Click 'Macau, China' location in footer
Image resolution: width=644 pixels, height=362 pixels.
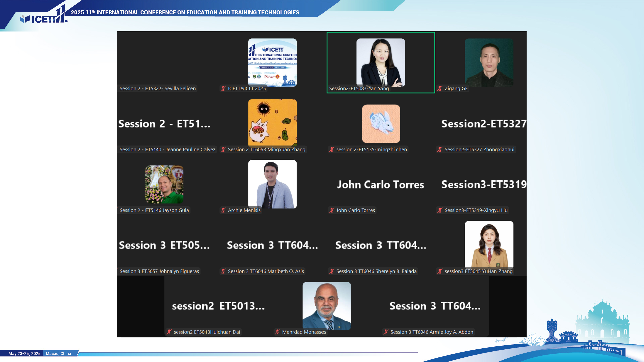(58, 353)
